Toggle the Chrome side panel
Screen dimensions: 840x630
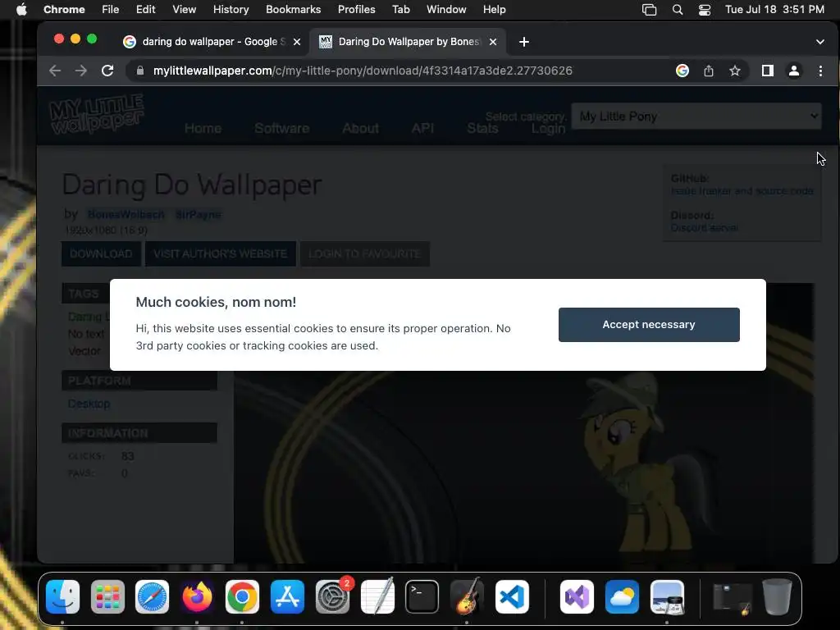[767, 71]
